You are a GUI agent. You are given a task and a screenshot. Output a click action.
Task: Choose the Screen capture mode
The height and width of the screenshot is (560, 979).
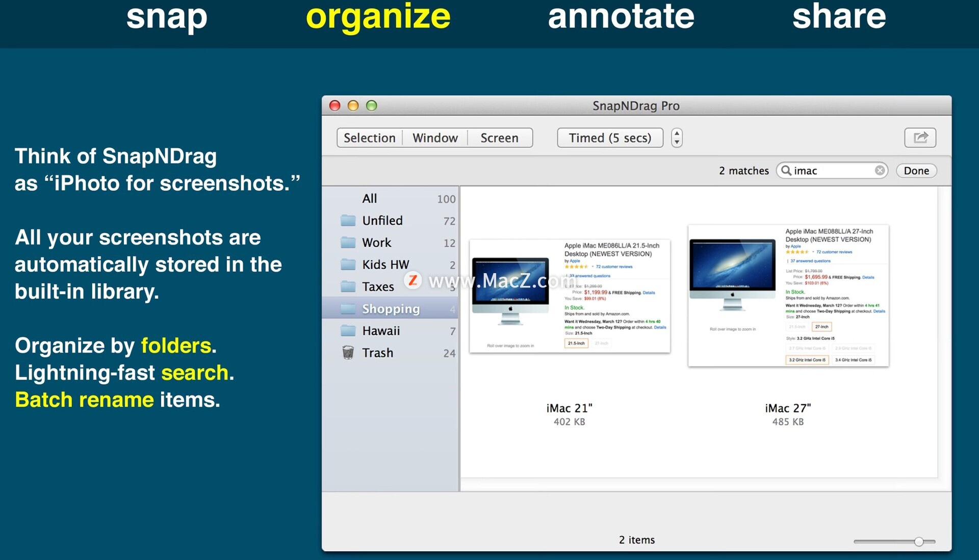click(x=500, y=138)
